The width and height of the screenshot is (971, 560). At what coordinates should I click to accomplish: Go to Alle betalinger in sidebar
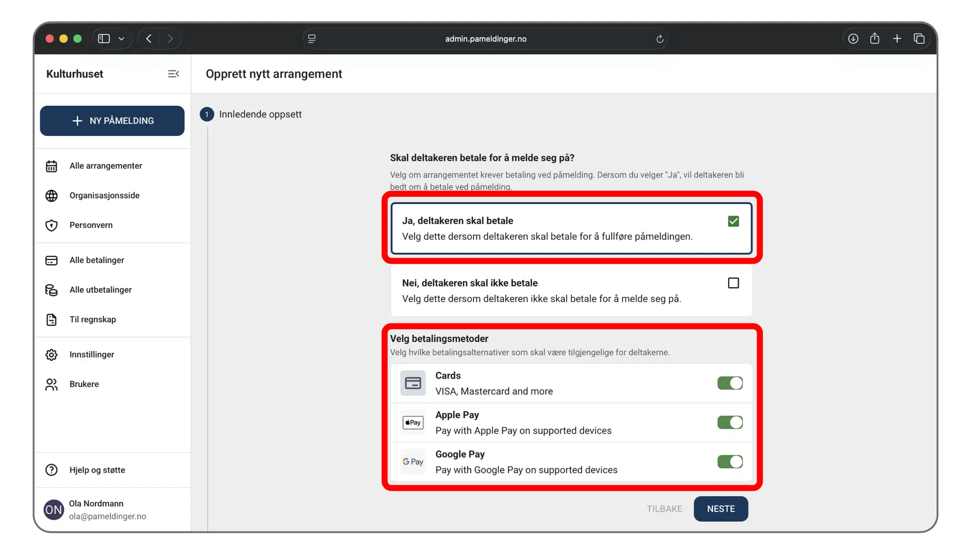point(97,260)
